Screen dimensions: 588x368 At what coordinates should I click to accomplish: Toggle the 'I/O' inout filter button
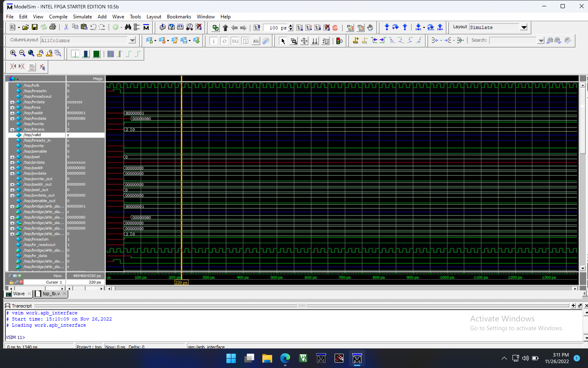(x=235, y=41)
